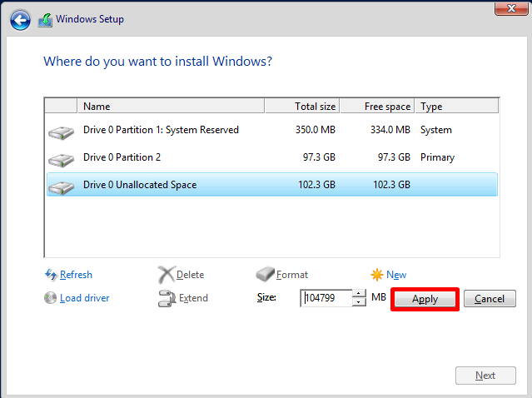
Task: Click the Extend partition icon
Action: pos(167,298)
